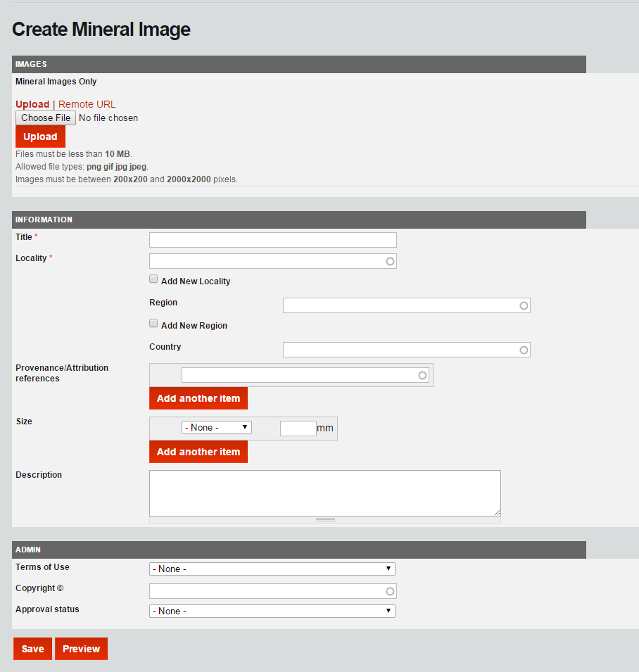Click the Provenance/Attribution references field

click(305, 375)
